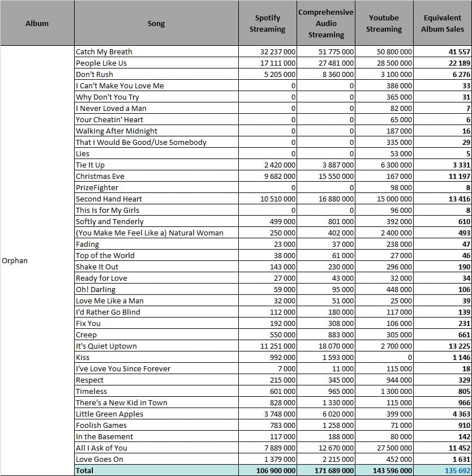Click the PrizeFighter song cell
The width and height of the screenshot is (472, 476).
pyautogui.click(x=156, y=187)
